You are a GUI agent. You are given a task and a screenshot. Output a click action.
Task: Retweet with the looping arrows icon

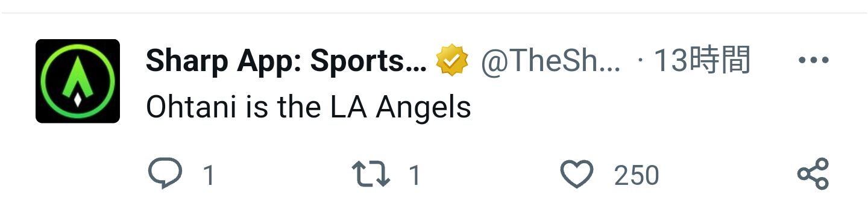pyautogui.click(x=371, y=175)
